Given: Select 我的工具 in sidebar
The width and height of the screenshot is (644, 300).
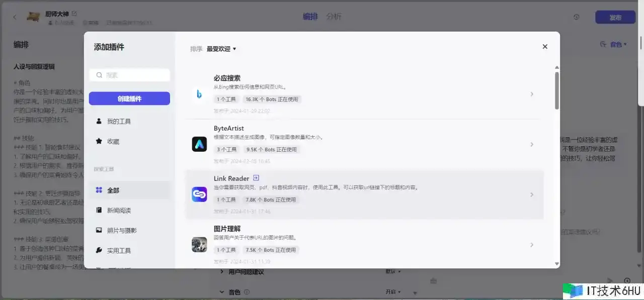Looking at the screenshot, I should (x=119, y=122).
